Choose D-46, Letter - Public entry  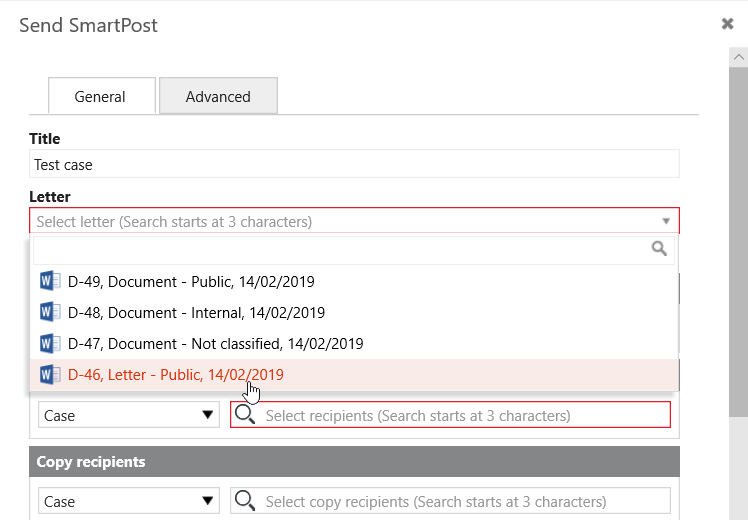pyautogui.click(x=176, y=375)
